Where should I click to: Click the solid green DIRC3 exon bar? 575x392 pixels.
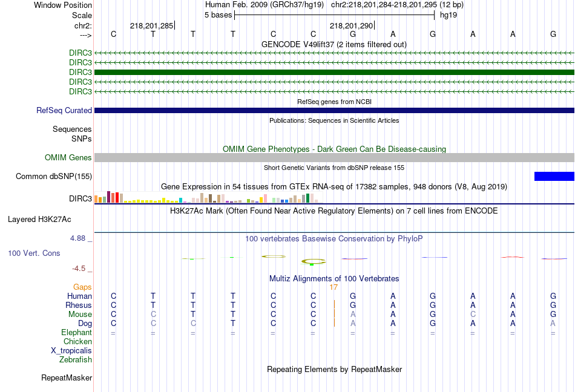[334, 72]
